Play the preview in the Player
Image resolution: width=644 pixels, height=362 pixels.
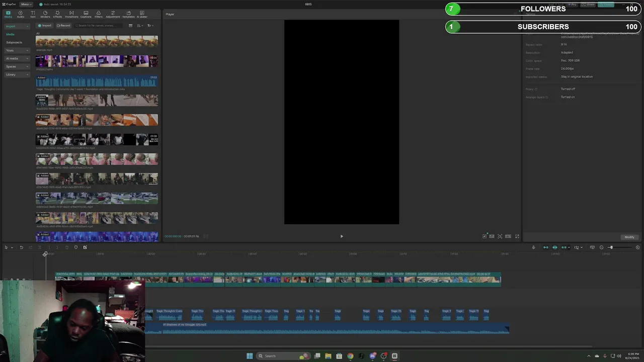(x=342, y=236)
